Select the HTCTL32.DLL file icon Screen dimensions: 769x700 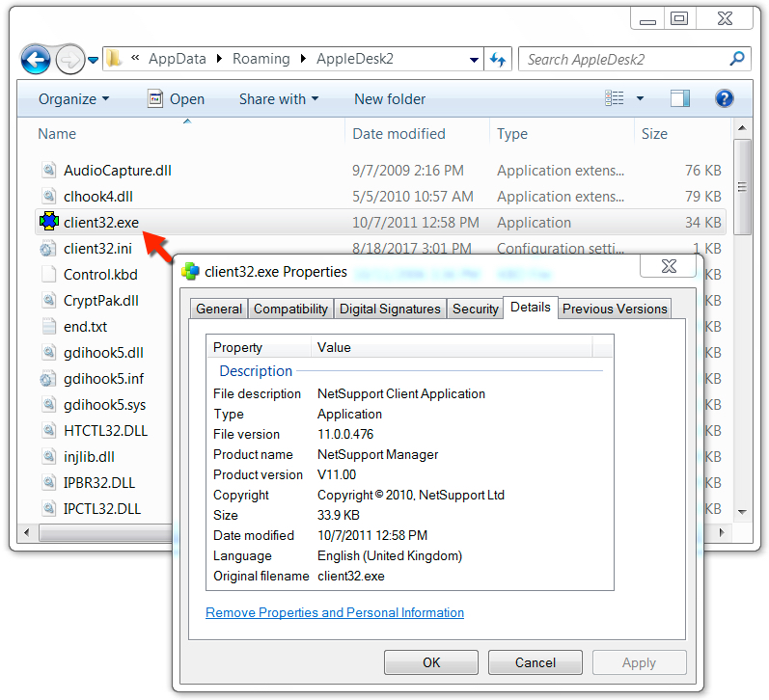[48, 430]
